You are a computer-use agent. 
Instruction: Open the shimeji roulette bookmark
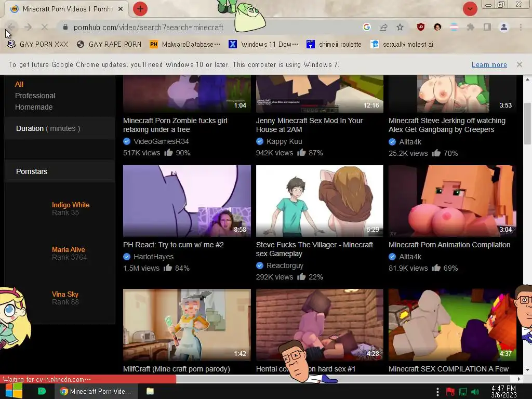334,45
